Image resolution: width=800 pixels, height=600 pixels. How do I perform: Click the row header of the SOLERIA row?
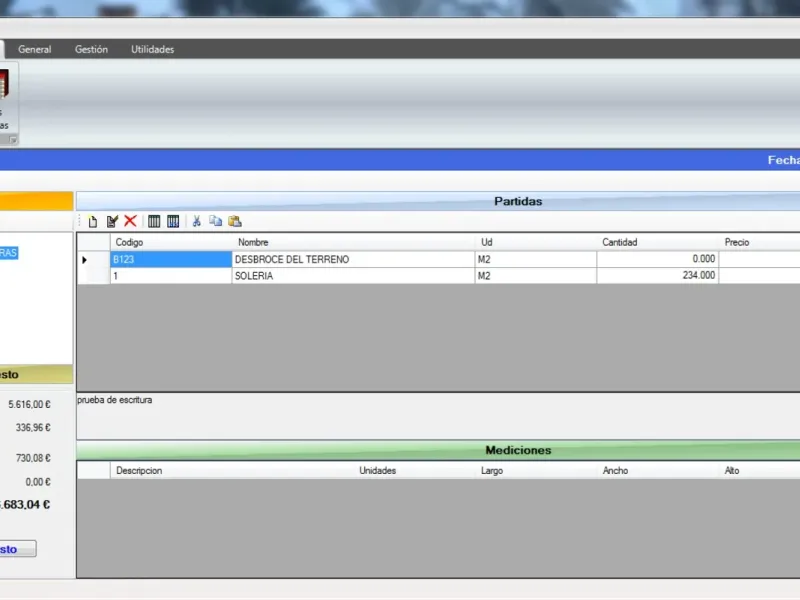[x=94, y=276]
